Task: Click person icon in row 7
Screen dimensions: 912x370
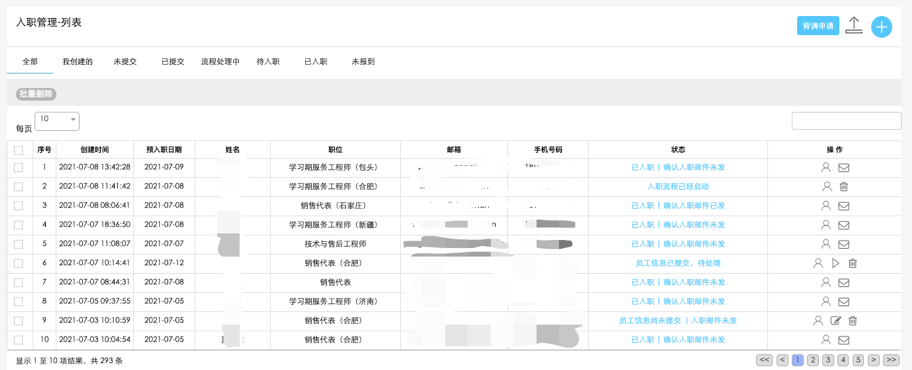Action: tap(825, 282)
